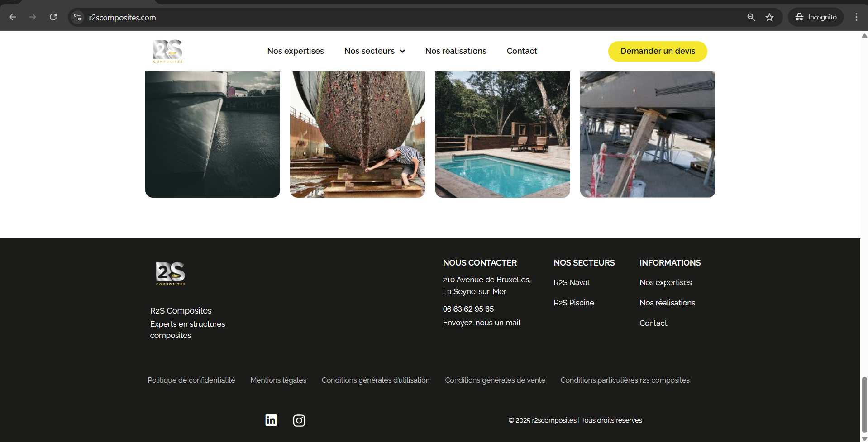Open the ship bow on water photo
The height and width of the screenshot is (442, 868).
(213, 134)
